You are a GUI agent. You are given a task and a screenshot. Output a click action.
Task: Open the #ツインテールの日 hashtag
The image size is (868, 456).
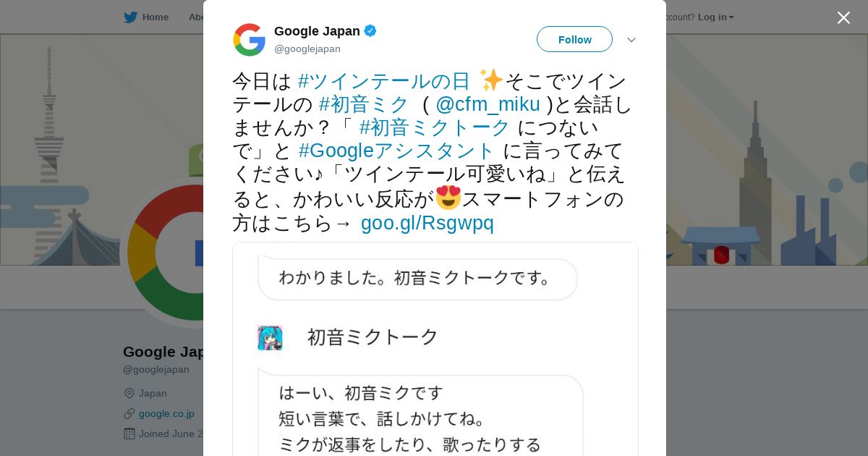tap(384, 81)
